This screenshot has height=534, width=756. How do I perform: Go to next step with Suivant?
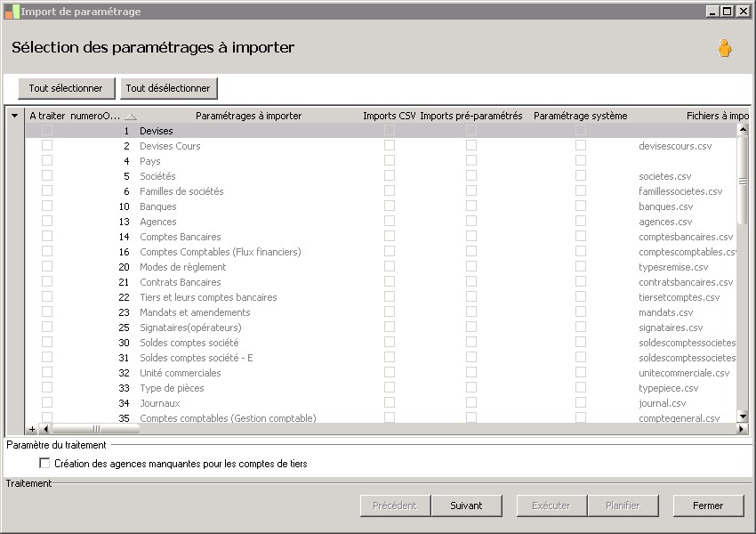point(466,506)
